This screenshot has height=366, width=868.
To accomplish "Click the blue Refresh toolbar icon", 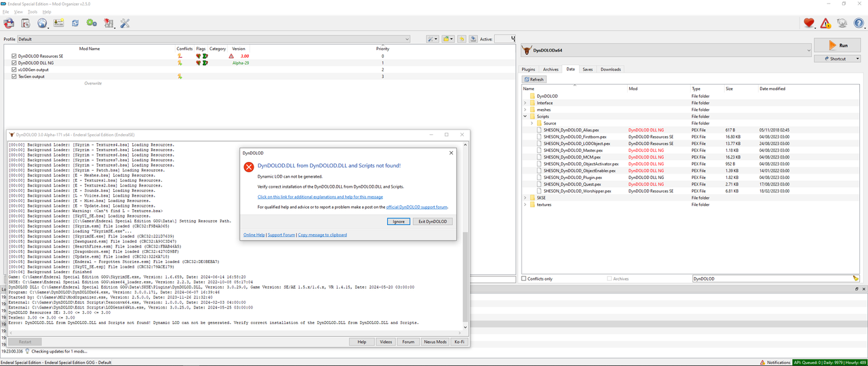I will click(x=75, y=23).
